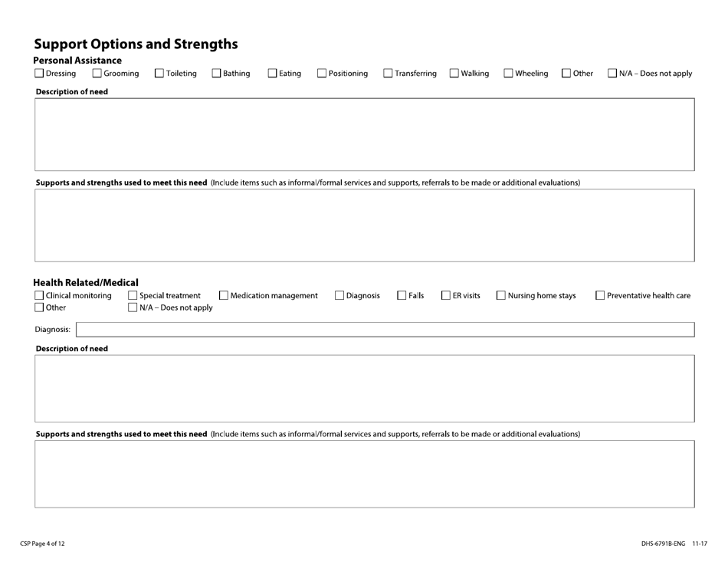Select the Eating checkbox

pos(271,73)
